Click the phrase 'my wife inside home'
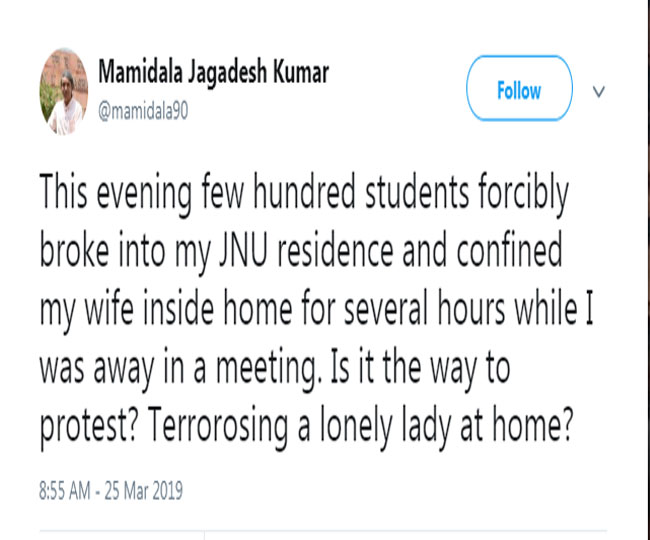Viewport: 650px width, 540px height. click(166, 311)
